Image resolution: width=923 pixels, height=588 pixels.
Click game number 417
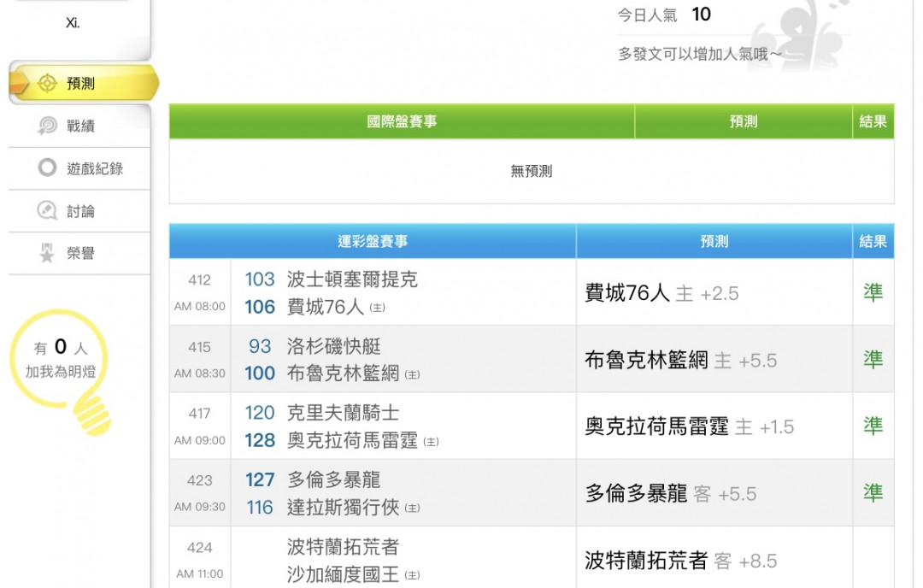[x=199, y=414]
